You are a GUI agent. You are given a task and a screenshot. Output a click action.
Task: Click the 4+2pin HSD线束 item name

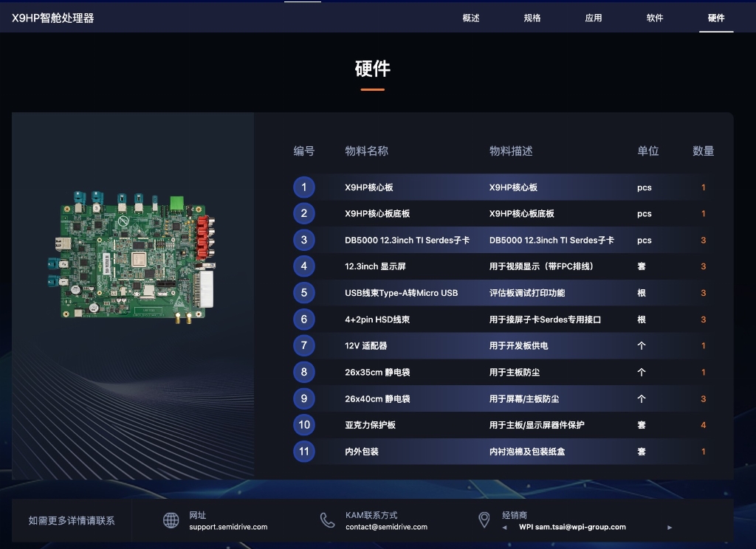(x=377, y=320)
